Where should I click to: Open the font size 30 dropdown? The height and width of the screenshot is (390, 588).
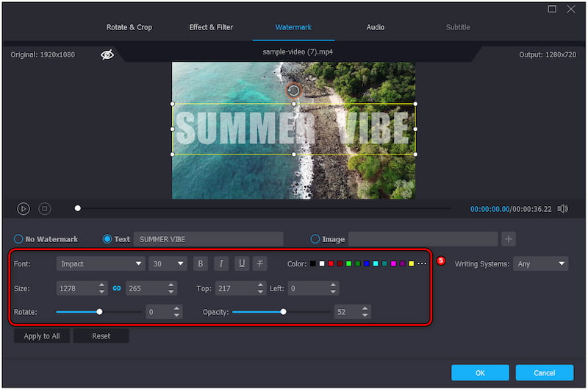pos(168,263)
